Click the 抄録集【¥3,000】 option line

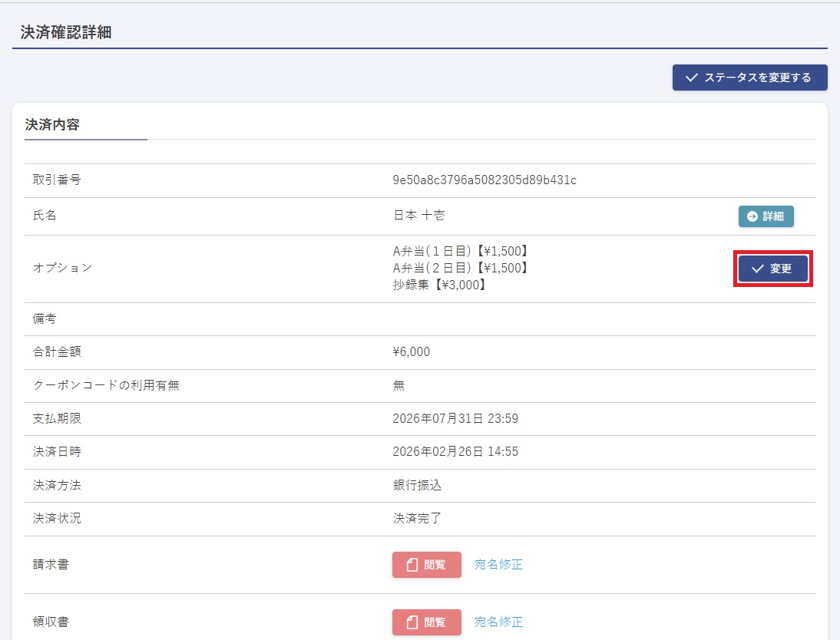440,285
